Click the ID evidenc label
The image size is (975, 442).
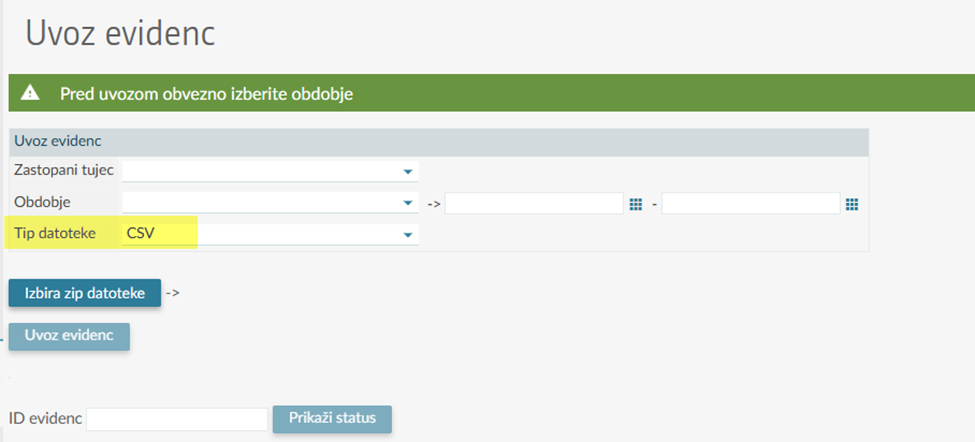[45, 419]
